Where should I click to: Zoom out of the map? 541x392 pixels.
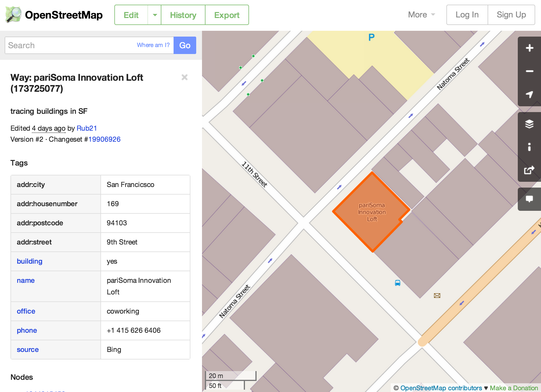pos(529,71)
